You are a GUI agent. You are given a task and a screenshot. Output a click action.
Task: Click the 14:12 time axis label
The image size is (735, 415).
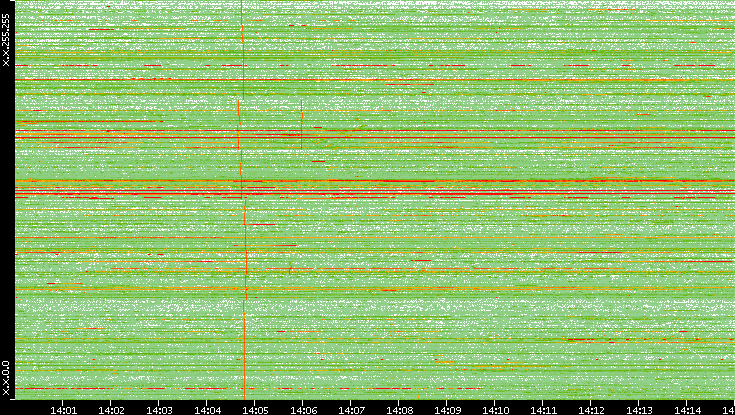(x=591, y=410)
